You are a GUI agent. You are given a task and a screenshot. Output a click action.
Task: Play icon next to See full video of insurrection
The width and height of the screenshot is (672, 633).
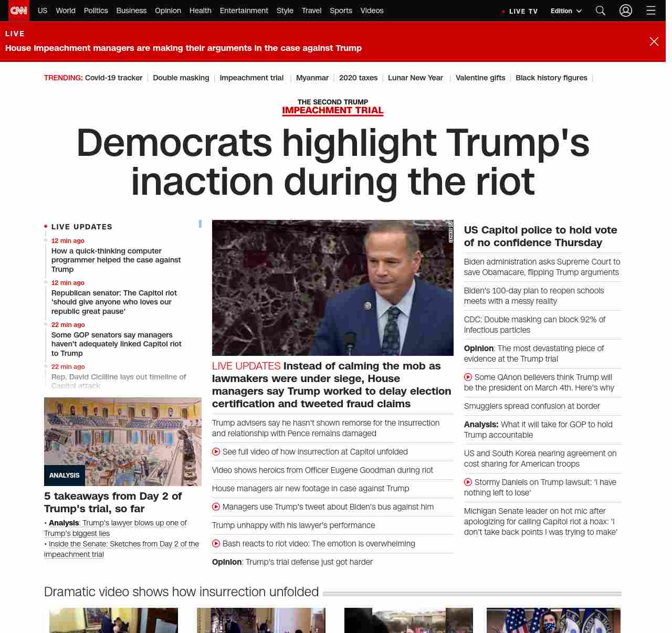pyautogui.click(x=216, y=451)
